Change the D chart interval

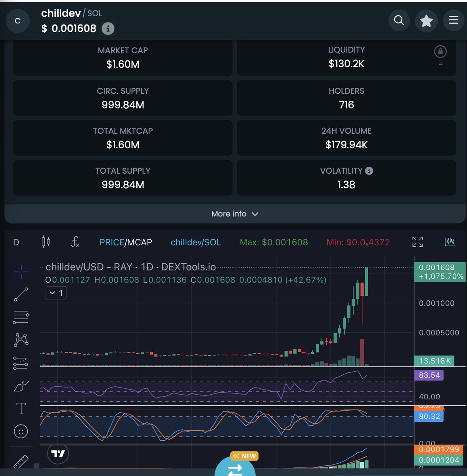pos(16,242)
